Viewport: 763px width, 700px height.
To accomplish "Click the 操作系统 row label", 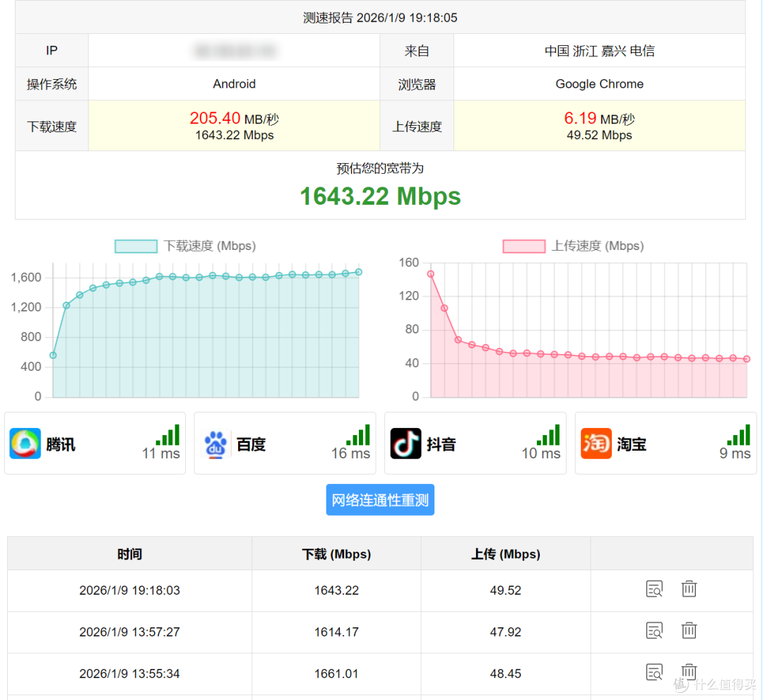I will click(52, 84).
